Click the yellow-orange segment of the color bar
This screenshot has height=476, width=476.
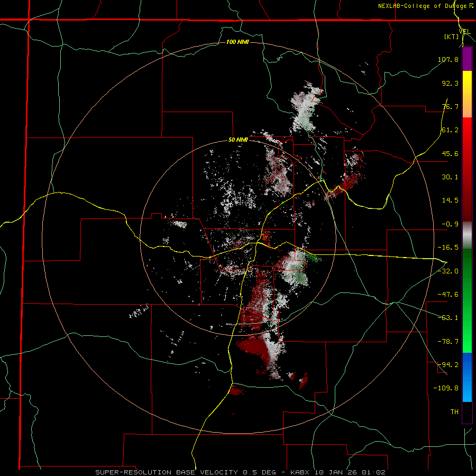(x=467, y=94)
